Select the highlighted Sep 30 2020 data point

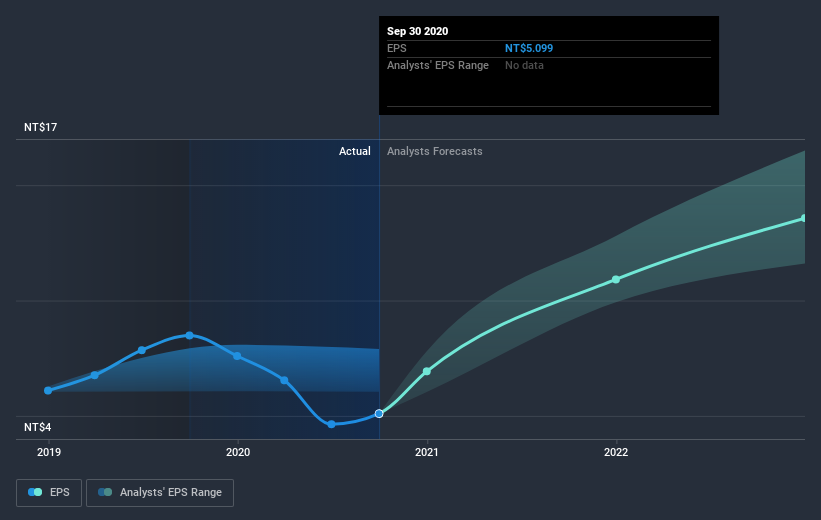(x=379, y=414)
